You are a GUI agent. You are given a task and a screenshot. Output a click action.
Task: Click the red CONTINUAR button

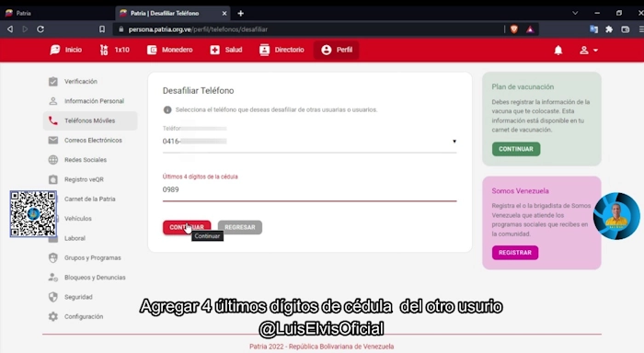[187, 227]
